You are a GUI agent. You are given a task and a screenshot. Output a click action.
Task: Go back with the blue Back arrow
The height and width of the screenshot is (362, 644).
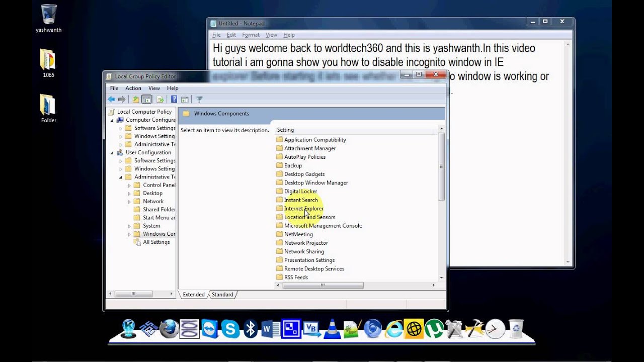tap(111, 100)
